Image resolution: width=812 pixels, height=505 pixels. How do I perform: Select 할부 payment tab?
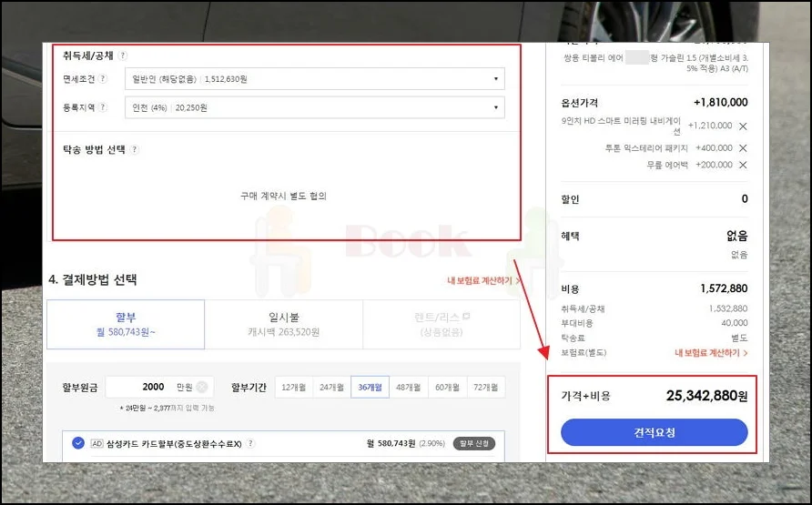tap(126, 325)
